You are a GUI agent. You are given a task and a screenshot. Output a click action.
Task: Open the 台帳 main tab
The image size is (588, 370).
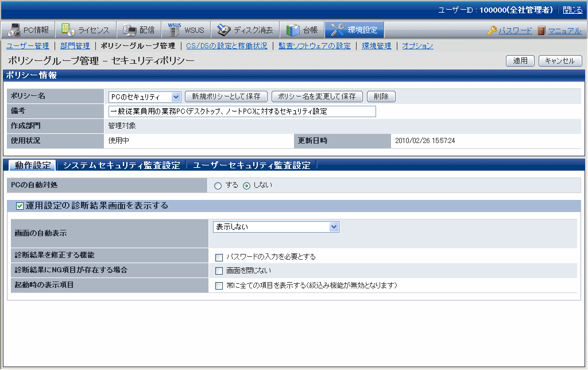pos(302,30)
